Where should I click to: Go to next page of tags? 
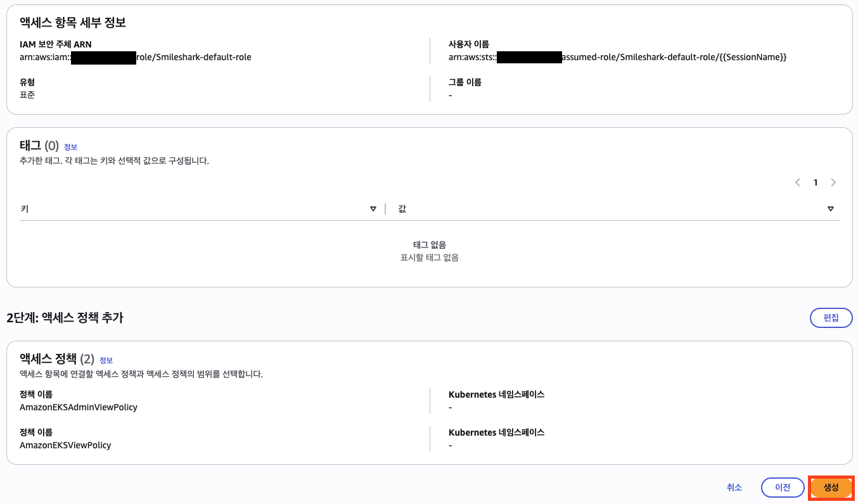click(833, 182)
